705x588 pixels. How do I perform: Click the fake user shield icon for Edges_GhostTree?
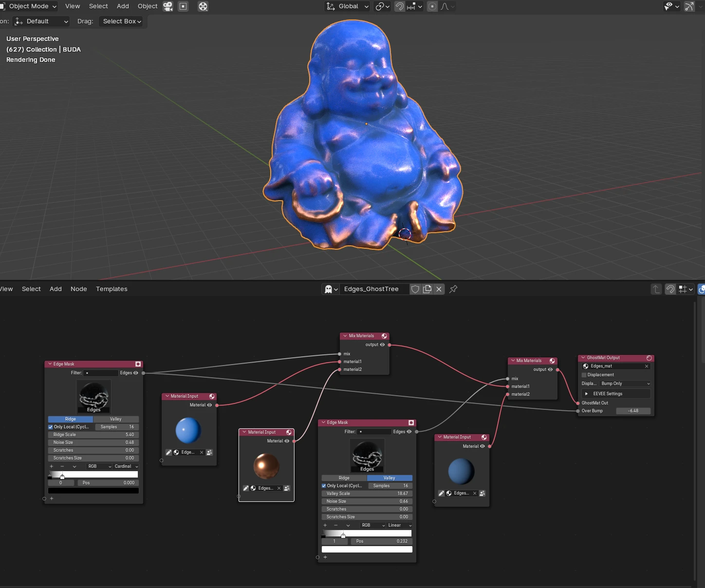(415, 289)
